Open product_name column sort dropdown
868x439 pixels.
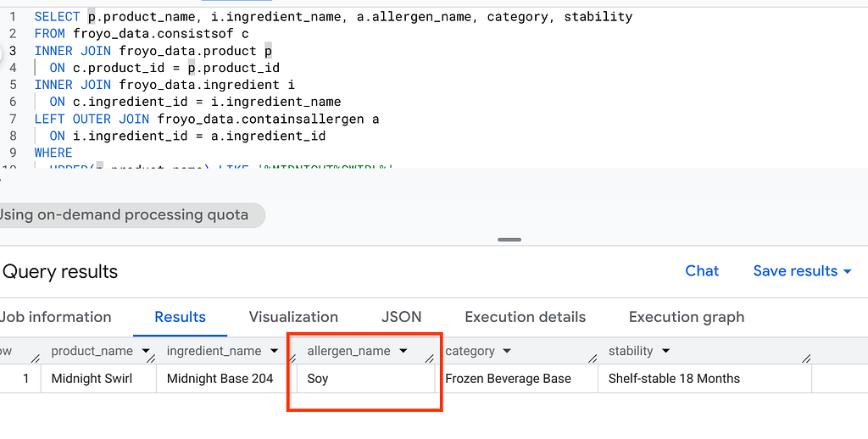point(146,351)
